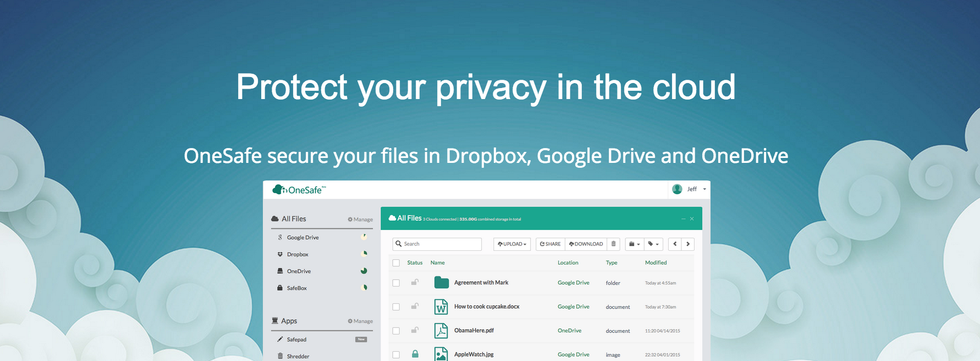Viewport: 980px width, 361px height.
Task: Click Google Drive location for Agreement with Mark
Action: pyautogui.click(x=574, y=283)
